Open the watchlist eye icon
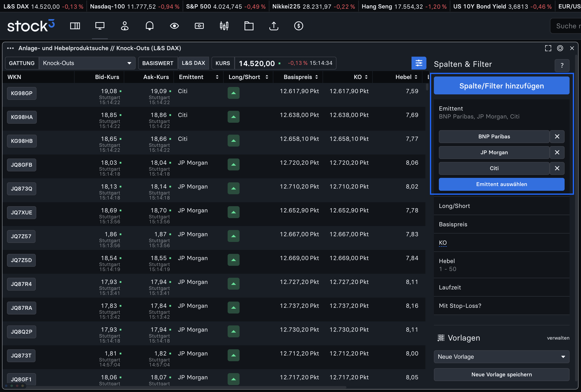Image resolution: width=581 pixels, height=392 pixels. click(x=174, y=26)
